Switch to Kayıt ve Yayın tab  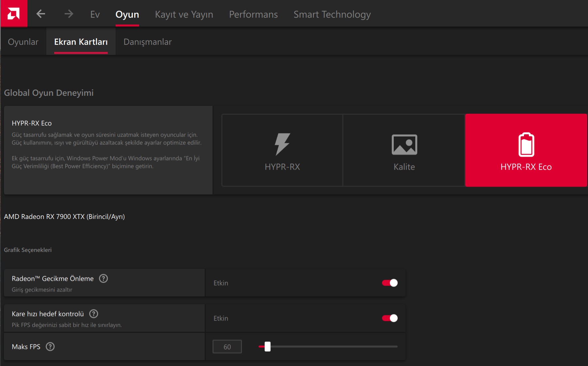[x=184, y=14]
